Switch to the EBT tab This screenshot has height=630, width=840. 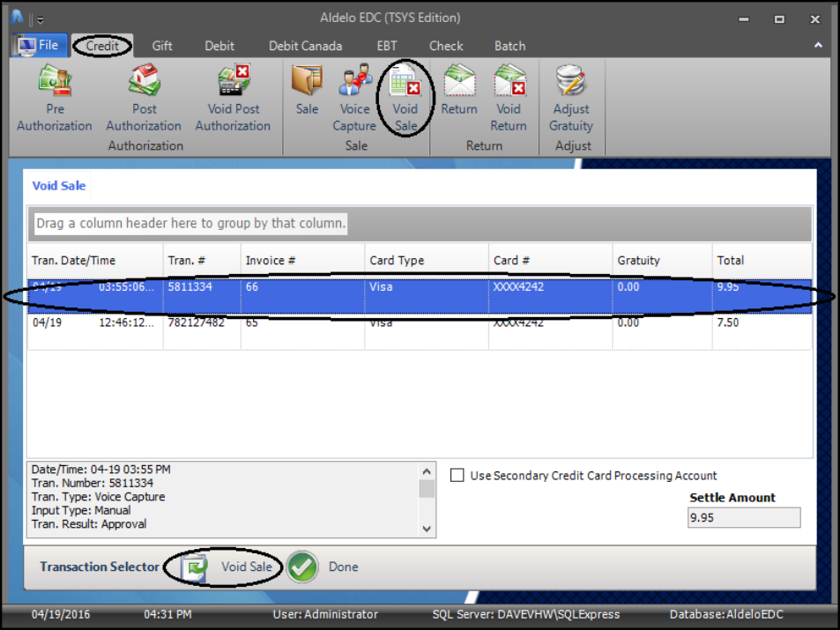pos(387,46)
